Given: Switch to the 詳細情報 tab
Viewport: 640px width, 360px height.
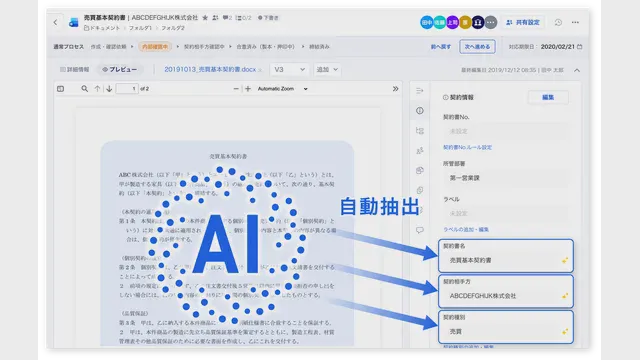Looking at the screenshot, I should 75,69.
